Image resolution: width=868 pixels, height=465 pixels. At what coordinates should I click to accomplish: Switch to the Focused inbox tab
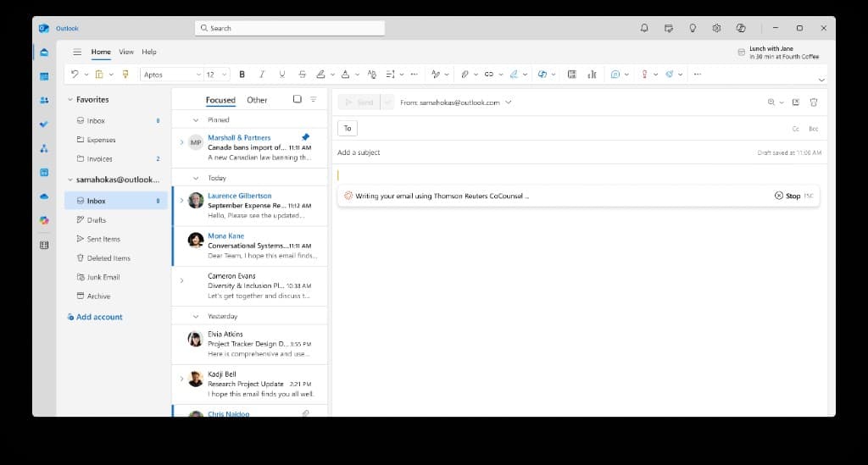pyautogui.click(x=220, y=100)
